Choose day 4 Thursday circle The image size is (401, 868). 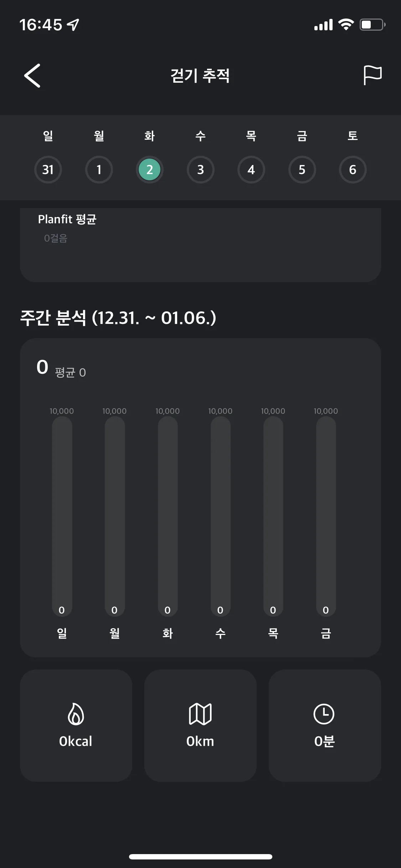tap(251, 170)
